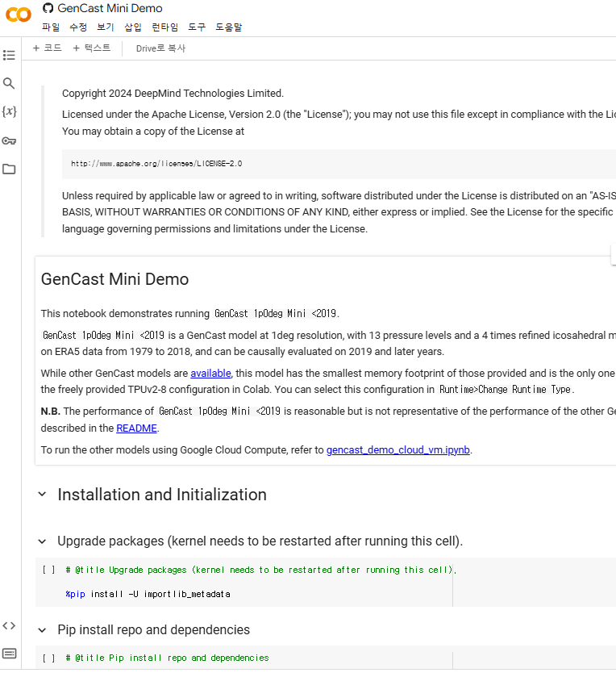Open the 수정 menu
Image resolution: width=616 pixels, height=677 pixels.
[78, 27]
